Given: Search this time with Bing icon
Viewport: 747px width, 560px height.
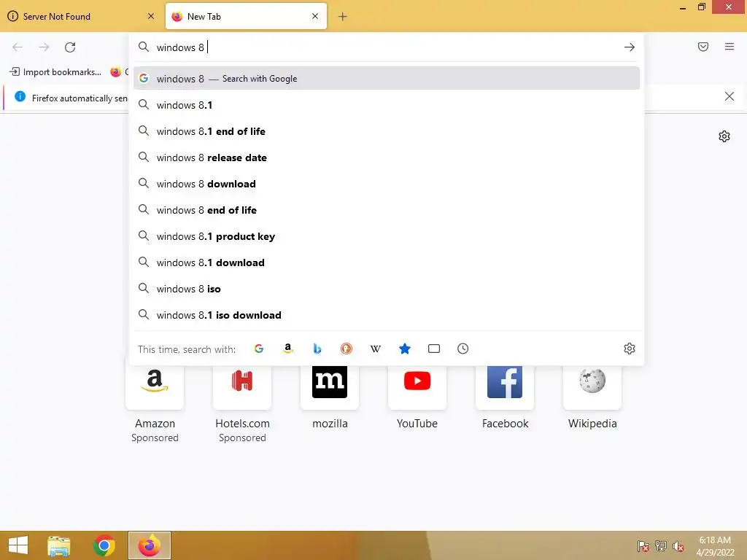Looking at the screenshot, I should coord(317,349).
